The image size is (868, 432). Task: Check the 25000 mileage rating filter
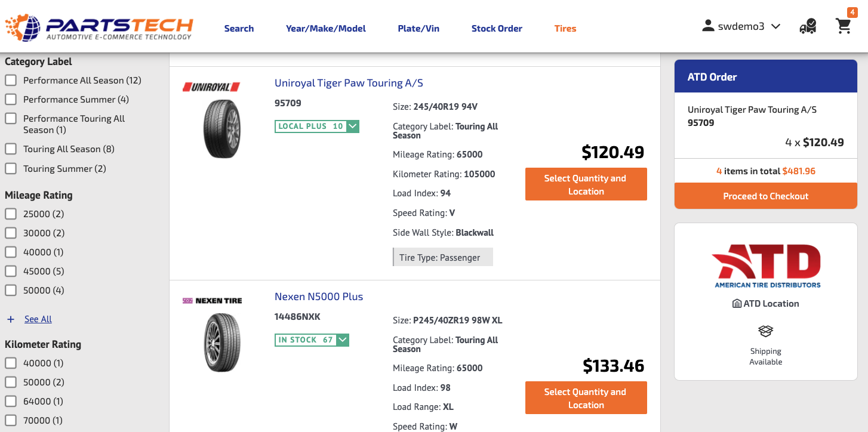click(11, 214)
